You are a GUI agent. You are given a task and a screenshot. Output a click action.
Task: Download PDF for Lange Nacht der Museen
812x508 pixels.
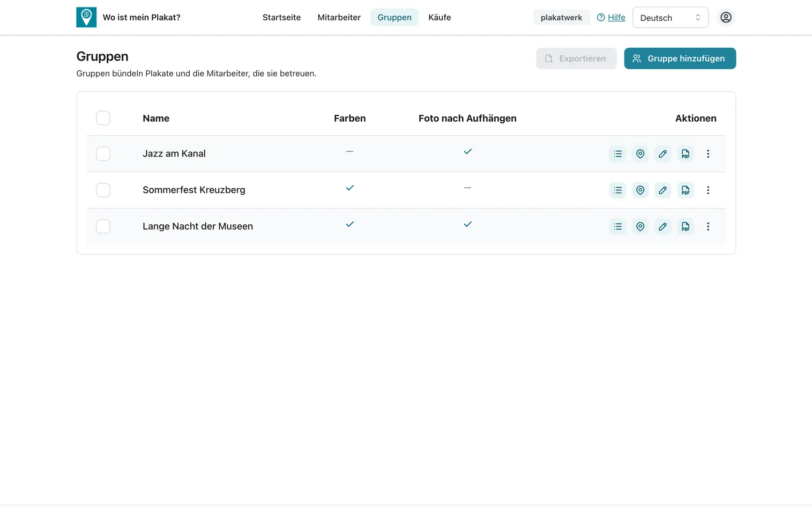point(686,227)
